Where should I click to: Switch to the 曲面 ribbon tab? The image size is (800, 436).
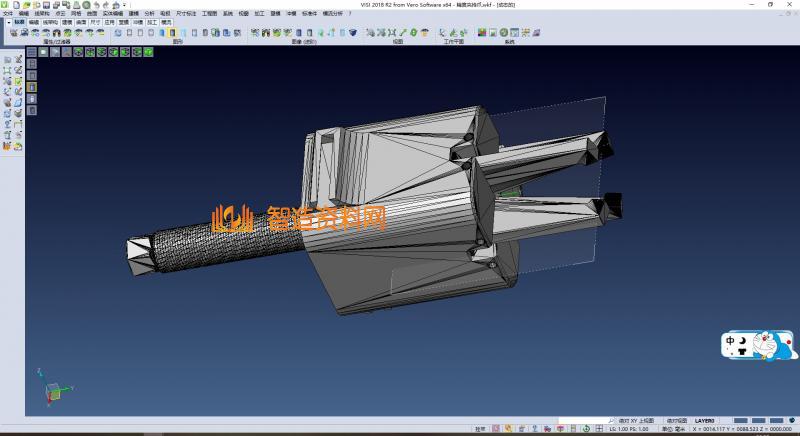(x=81, y=21)
